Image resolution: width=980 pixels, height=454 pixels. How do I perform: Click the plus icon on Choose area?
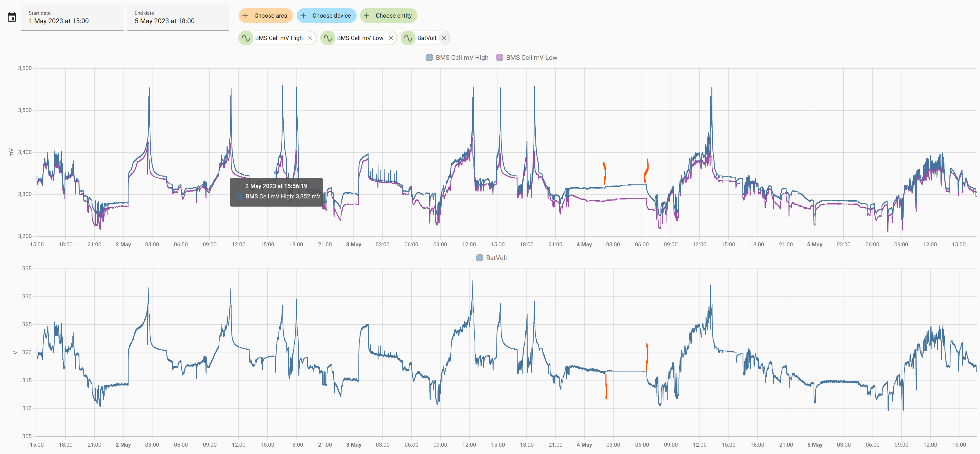click(245, 16)
